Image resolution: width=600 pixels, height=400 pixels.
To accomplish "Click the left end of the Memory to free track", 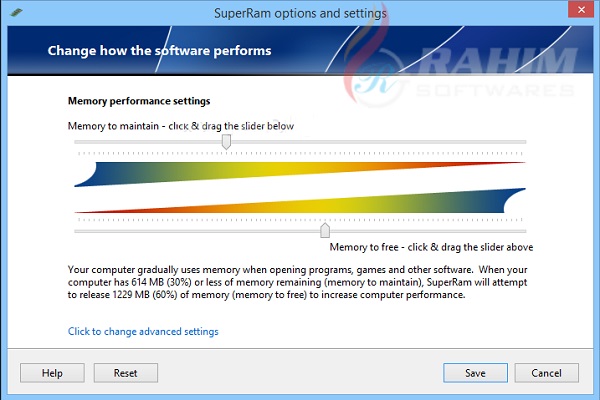I will 78,231.
